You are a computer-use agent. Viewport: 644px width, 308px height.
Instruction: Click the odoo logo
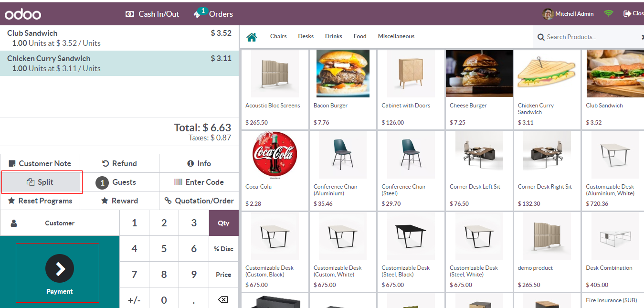(x=23, y=14)
